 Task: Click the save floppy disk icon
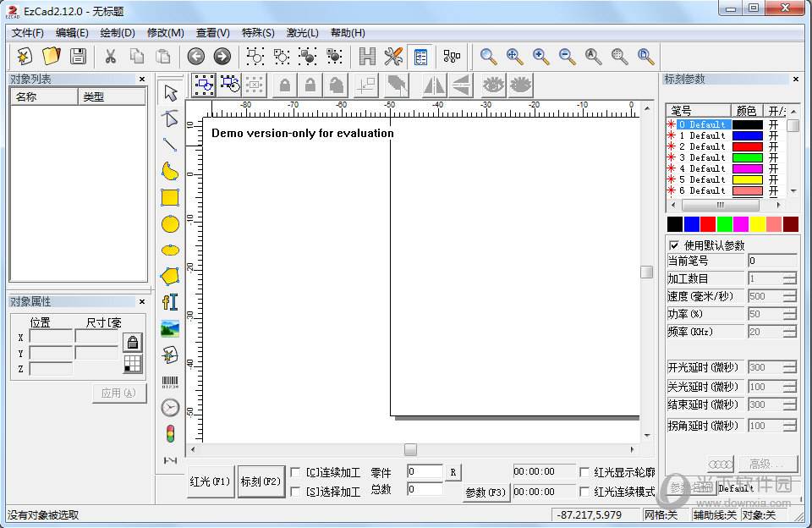(x=78, y=57)
